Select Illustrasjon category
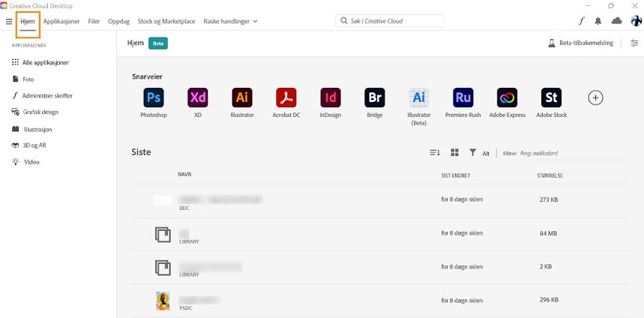Viewport: 644px width, 318px height. pos(32,129)
